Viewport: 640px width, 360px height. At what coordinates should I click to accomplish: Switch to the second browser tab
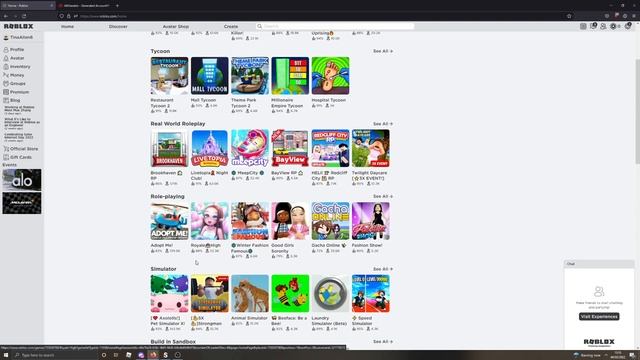point(85,6)
